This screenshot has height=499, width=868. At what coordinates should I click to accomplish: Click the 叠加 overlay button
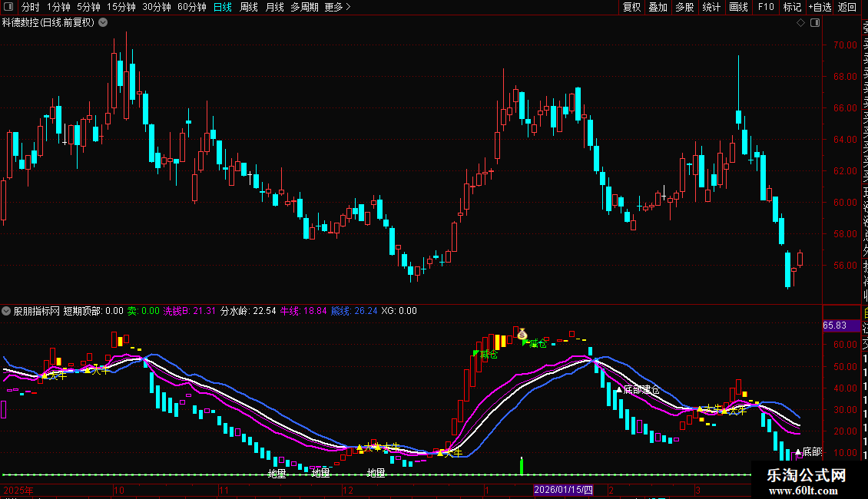point(658,7)
